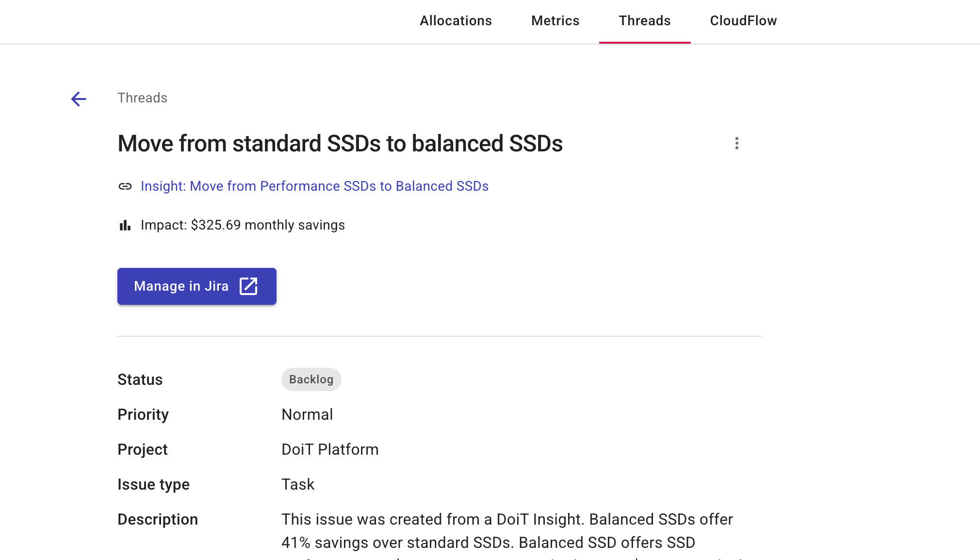Click the Backlog status chip
The width and height of the screenshot is (980, 560).
311,379
